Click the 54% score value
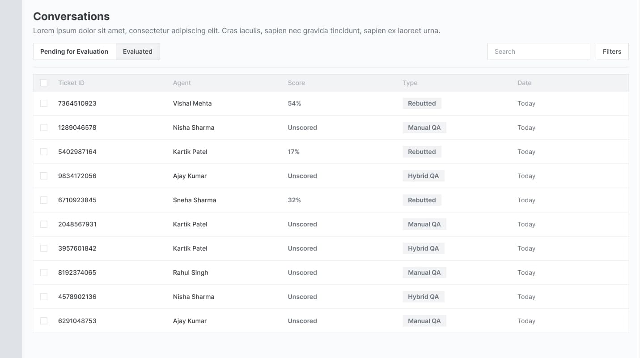 pyautogui.click(x=294, y=103)
